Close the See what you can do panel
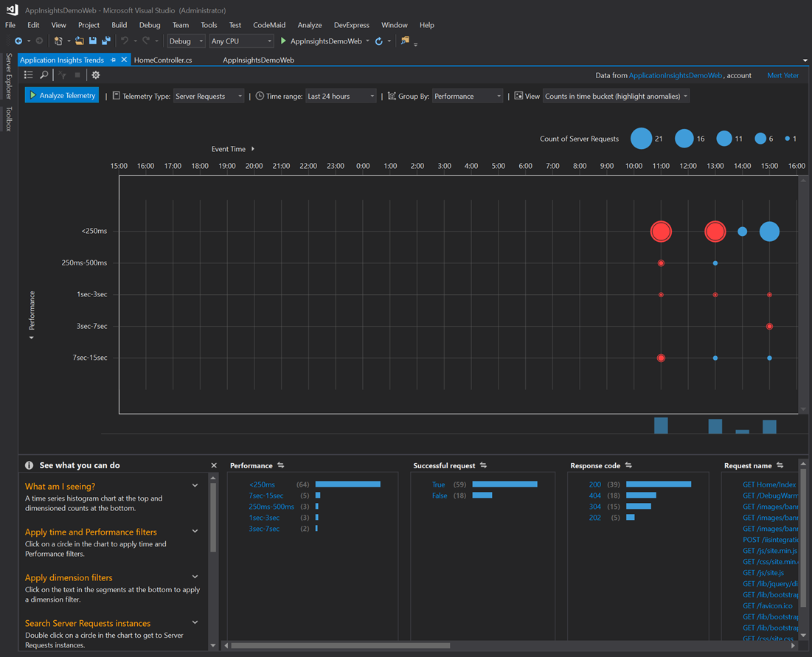 pos(214,465)
